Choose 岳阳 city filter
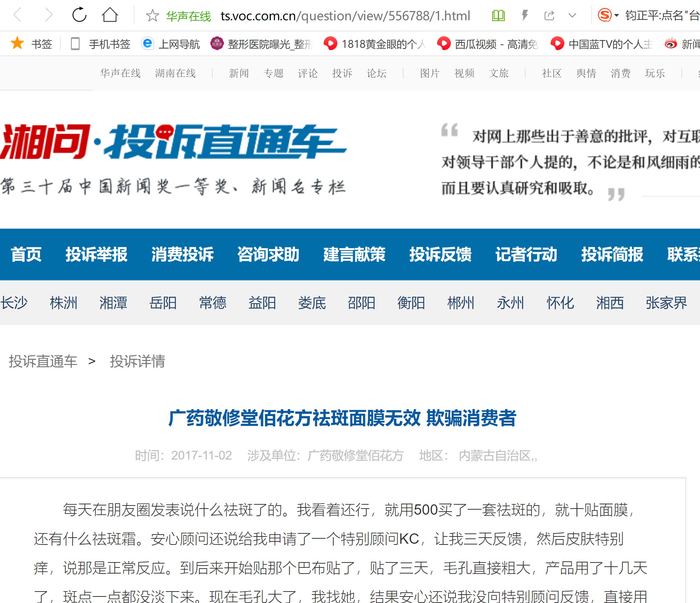This screenshot has width=700, height=603. click(163, 303)
